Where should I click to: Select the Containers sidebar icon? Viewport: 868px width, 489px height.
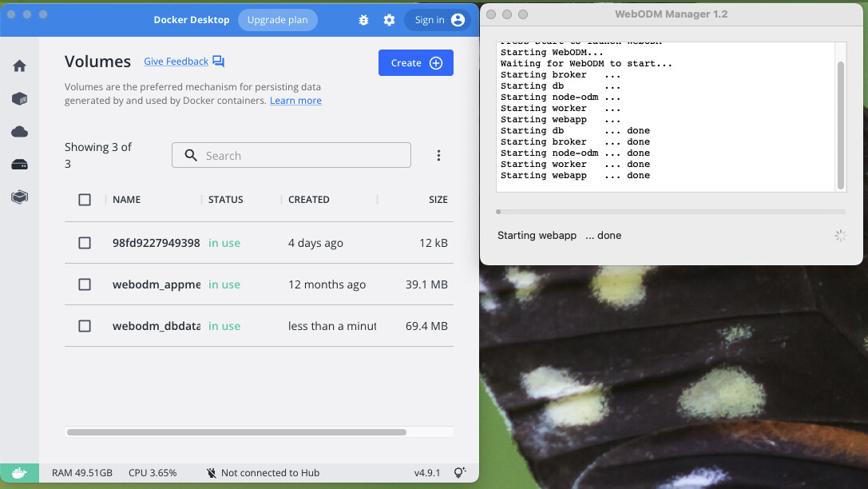20,98
